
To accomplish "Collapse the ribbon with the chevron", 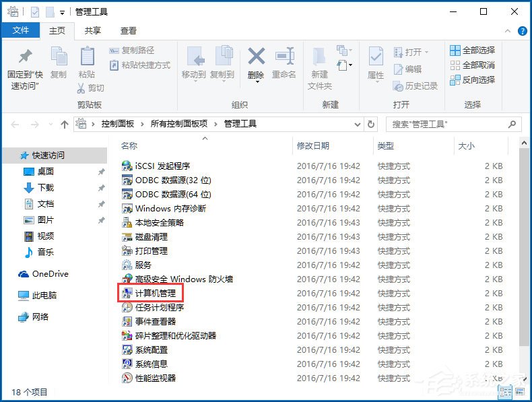I will click(x=508, y=31).
